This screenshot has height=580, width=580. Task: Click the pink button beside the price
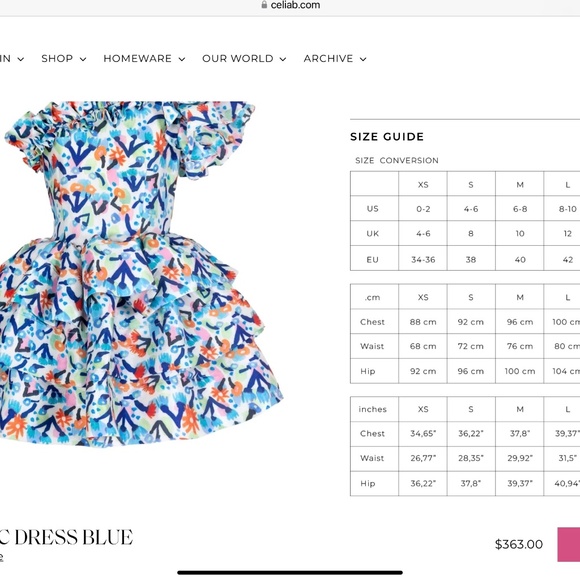[569, 544]
